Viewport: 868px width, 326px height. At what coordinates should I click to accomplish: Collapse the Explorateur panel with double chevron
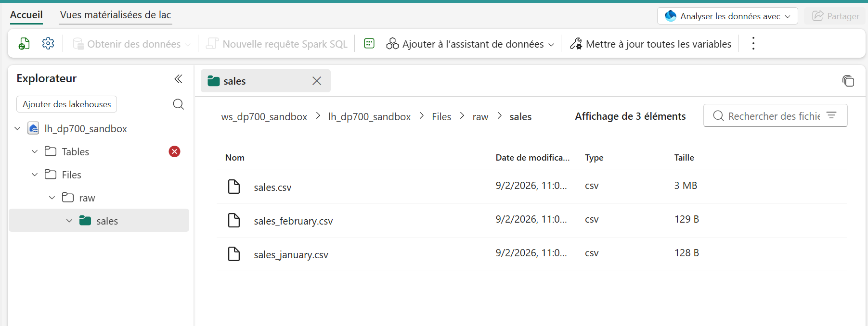178,79
